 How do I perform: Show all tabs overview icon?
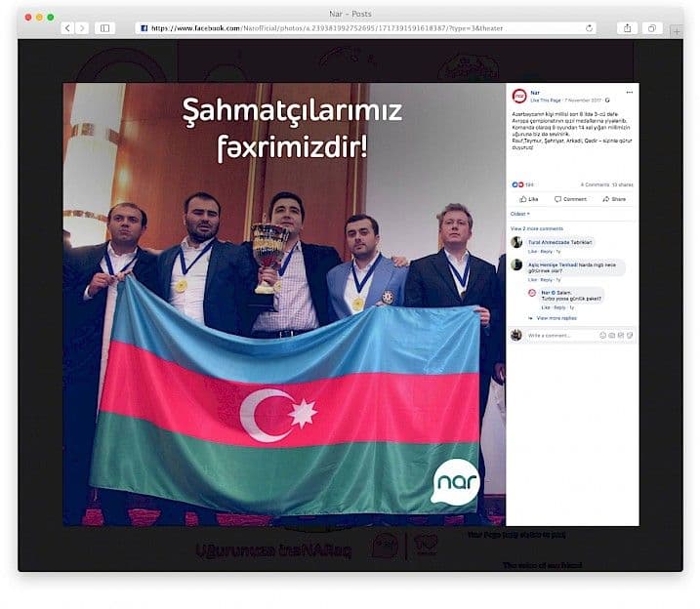point(652,28)
